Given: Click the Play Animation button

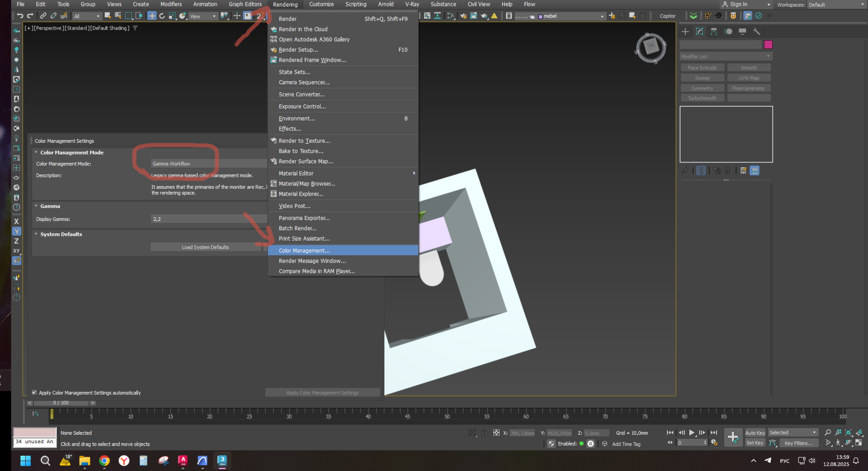Looking at the screenshot, I should coord(692,433).
